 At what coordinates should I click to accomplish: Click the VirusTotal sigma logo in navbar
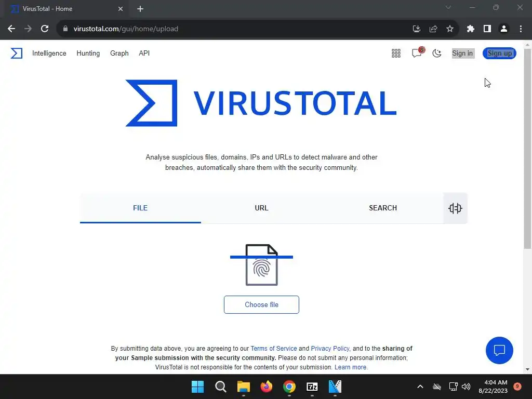(16, 54)
